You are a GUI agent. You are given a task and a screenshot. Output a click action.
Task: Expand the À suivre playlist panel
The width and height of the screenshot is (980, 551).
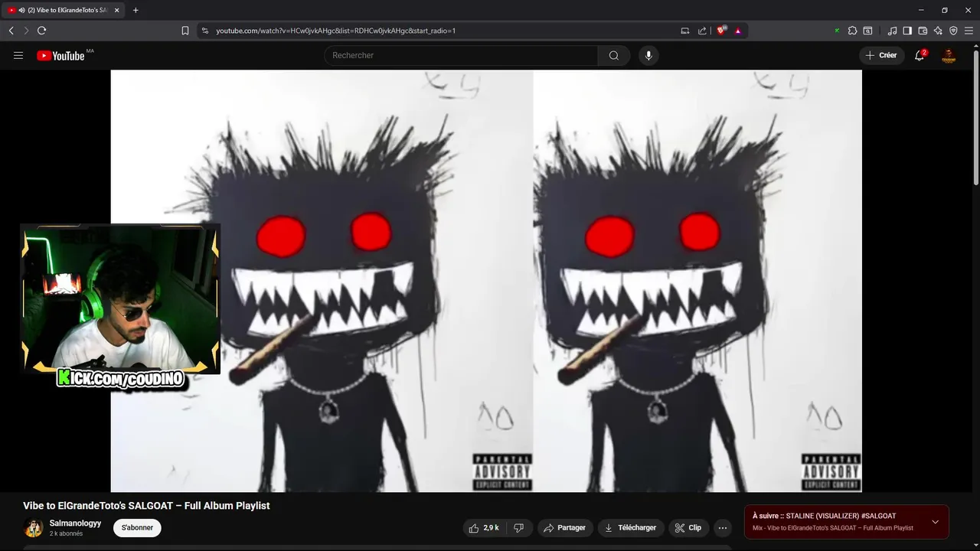(935, 522)
